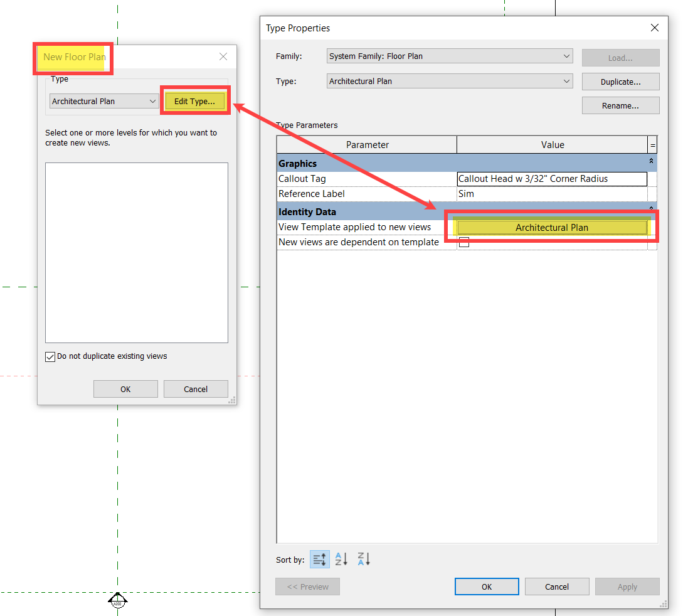Uncheck Do not duplicate existing views
The height and width of the screenshot is (616, 688).
pos(50,356)
